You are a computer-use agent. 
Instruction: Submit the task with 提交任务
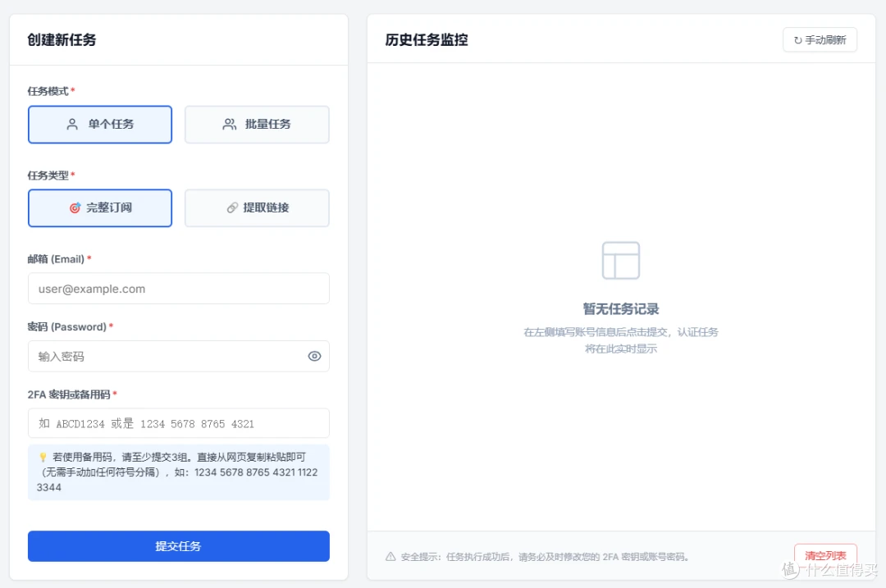pyautogui.click(x=179, y=546)
